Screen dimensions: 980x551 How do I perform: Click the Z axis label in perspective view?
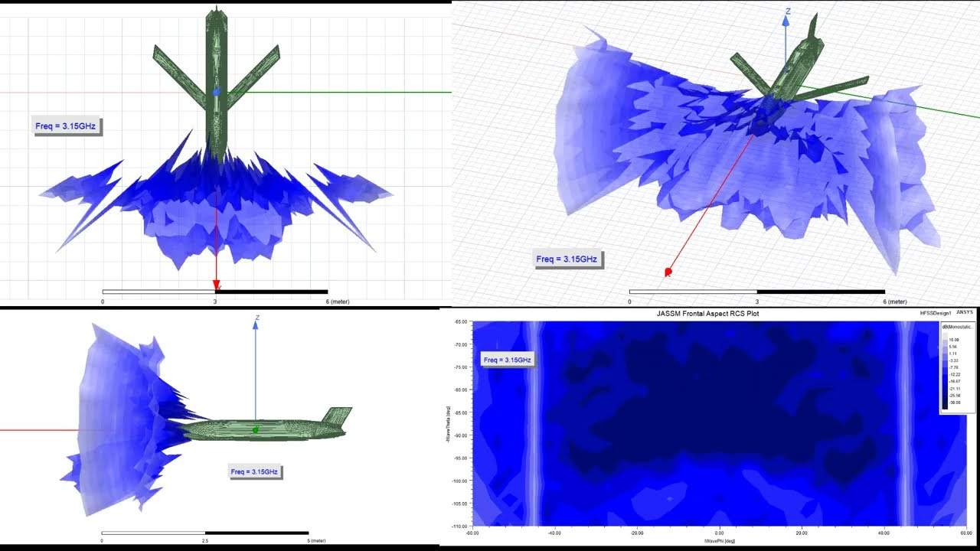(x=787, y=11)
